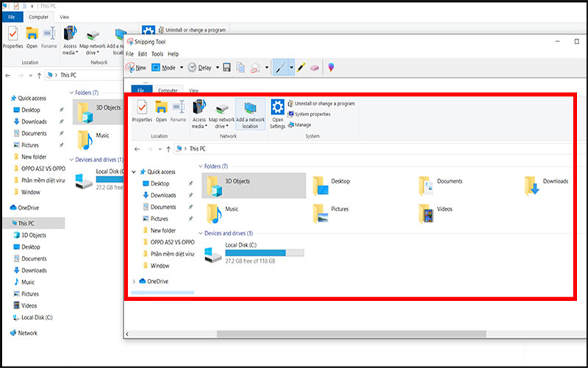Select Music under This PC in background sidebar
588x368 pixels.
tap(24, 282)
